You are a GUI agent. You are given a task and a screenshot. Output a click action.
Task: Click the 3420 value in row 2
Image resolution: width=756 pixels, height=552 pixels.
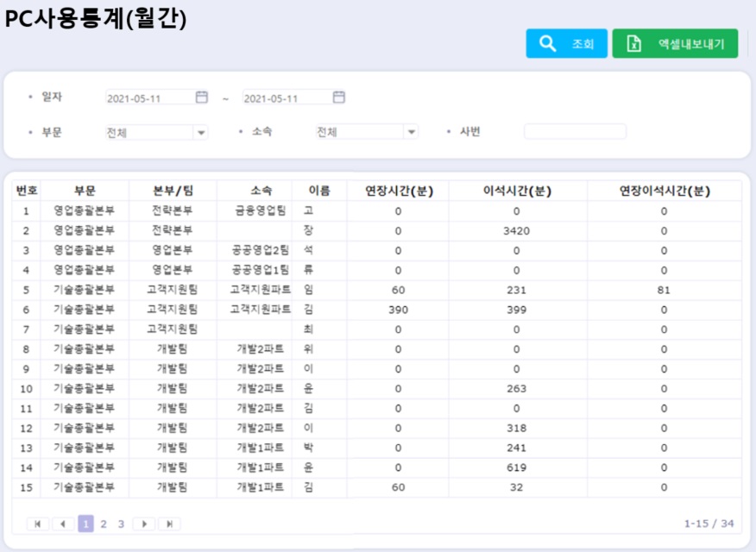(516, 231)
